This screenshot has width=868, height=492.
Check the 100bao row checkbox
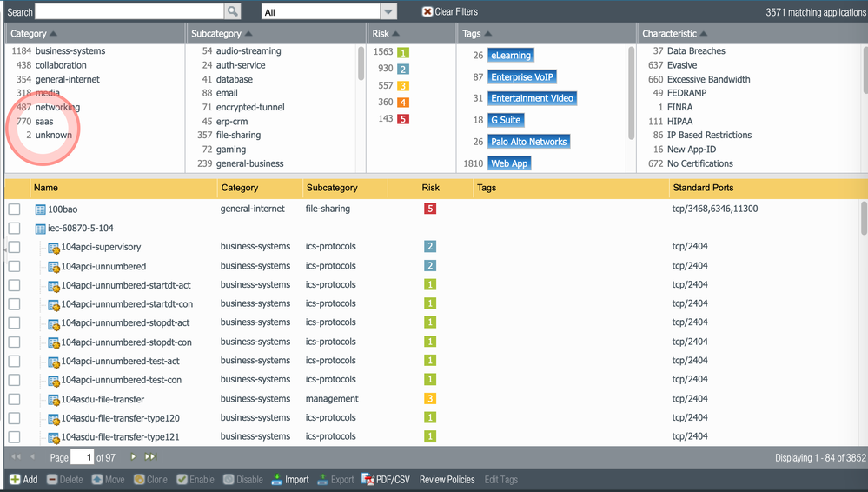14,209
